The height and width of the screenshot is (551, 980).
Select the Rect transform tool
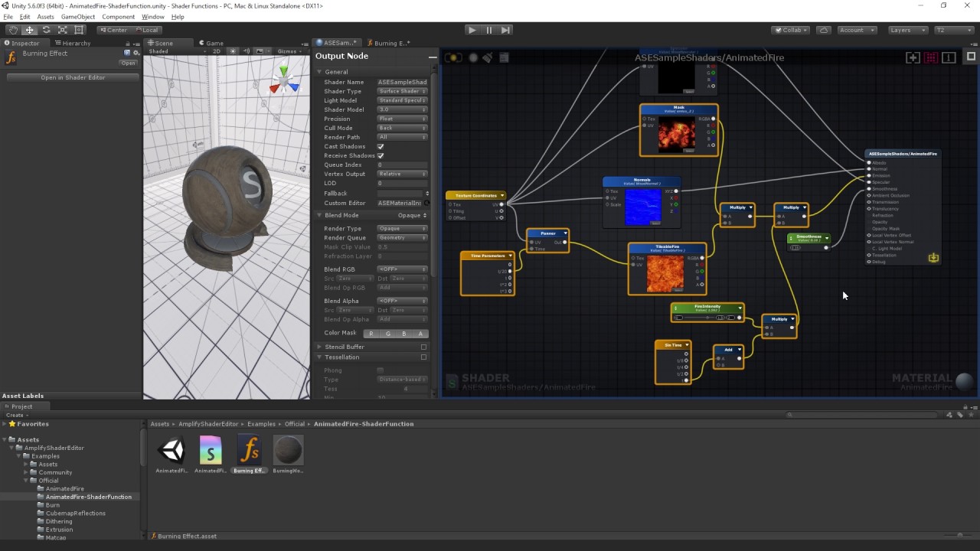tap(80, 30)
